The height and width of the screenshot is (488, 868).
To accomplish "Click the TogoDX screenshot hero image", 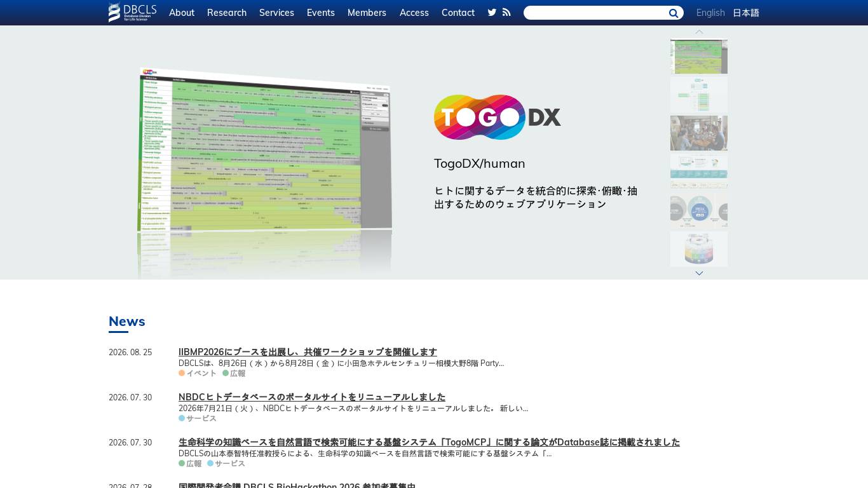I will tap(265, 150).
